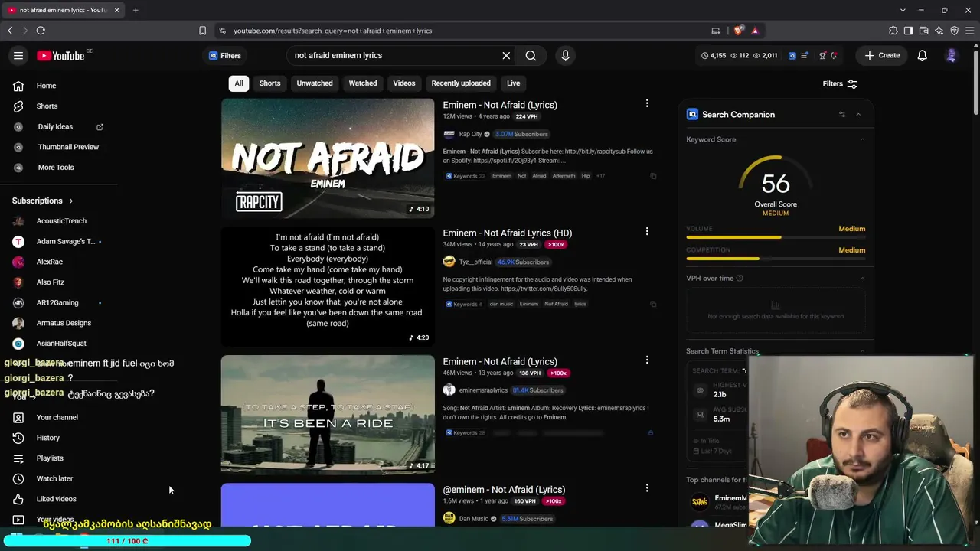The image size is (980, 551).
Task: Open options for the eminemsraplyrics video
Action: click(x=647, y=360)
